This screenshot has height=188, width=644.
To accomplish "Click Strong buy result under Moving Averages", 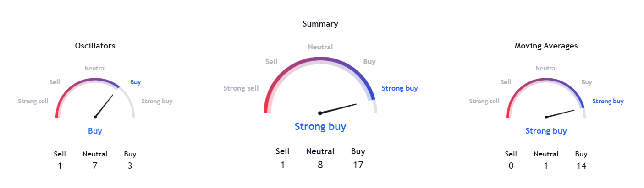I will [546, 131].
